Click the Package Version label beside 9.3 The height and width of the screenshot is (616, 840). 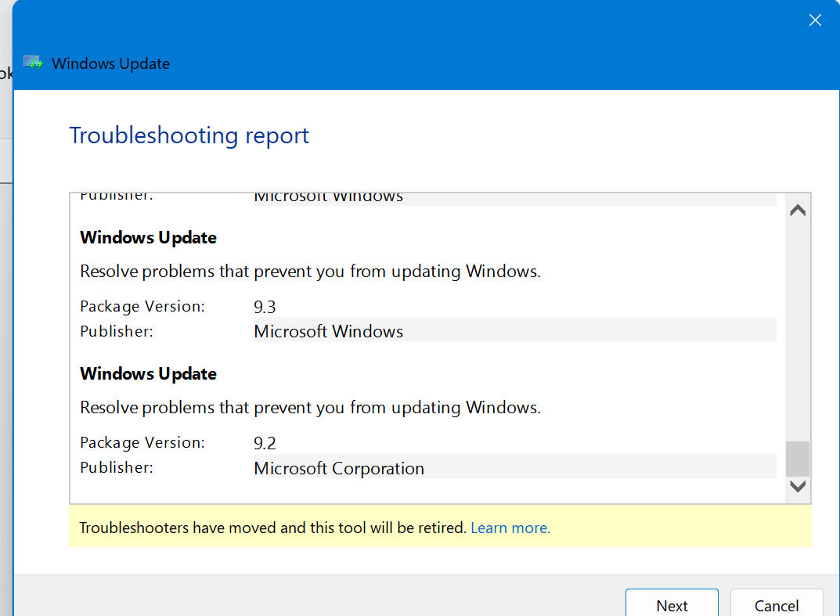point(142,306)
